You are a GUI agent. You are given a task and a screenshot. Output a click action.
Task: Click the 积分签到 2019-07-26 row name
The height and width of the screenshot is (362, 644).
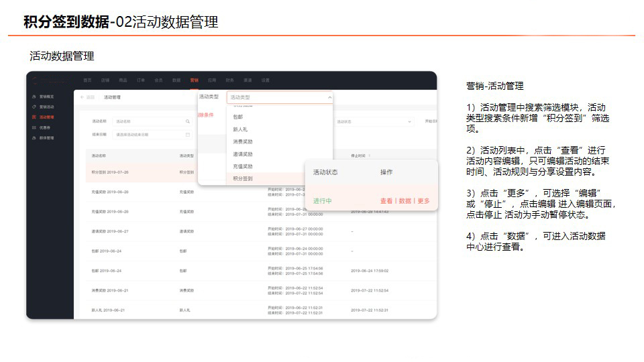pos(110,172)
